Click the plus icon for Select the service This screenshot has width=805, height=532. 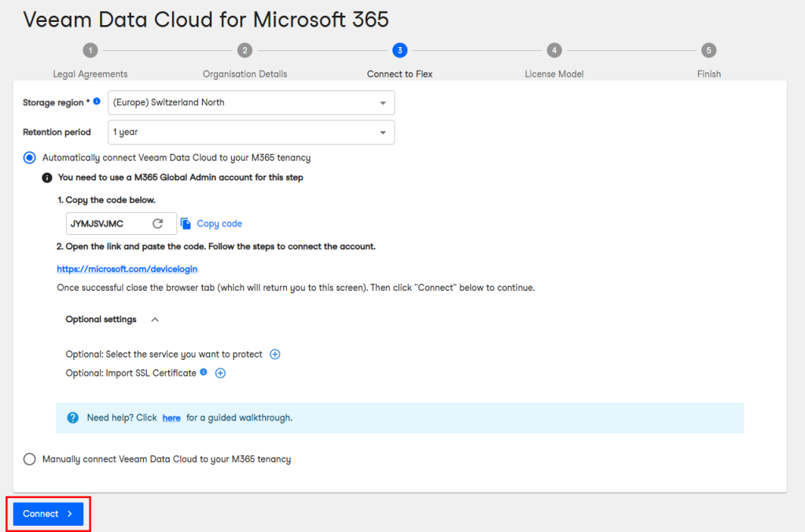(x=275, y=354)
